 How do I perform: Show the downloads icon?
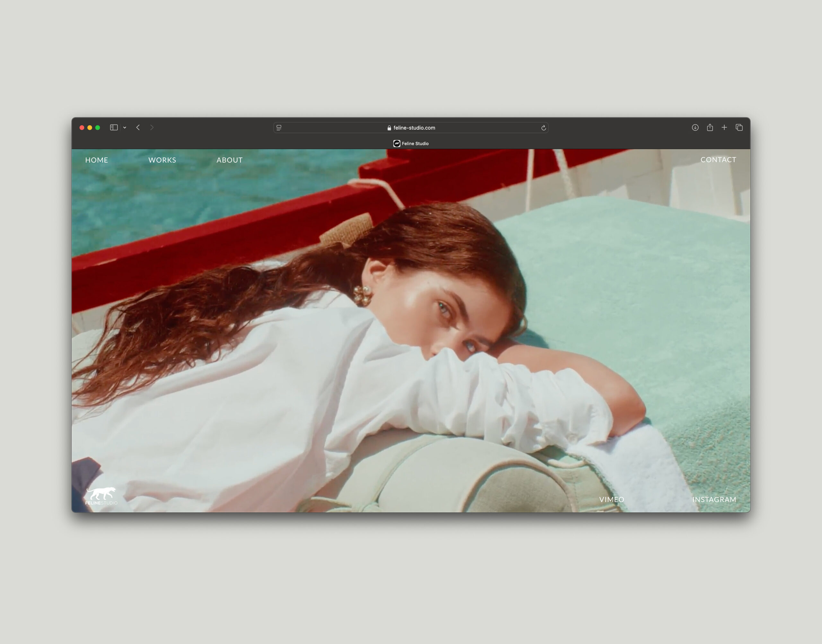click(695, 127)
